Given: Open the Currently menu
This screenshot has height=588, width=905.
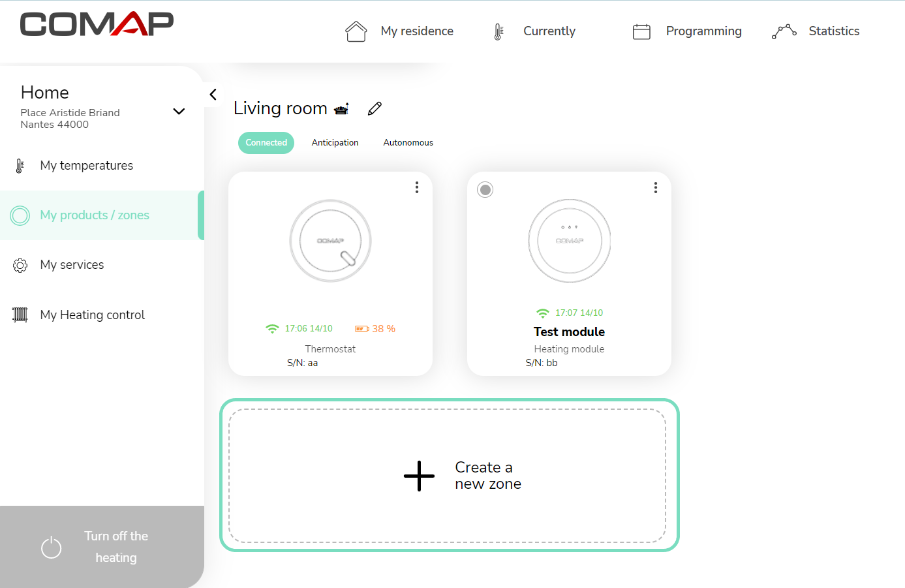Looking at the screenshot, I should click(549, 31).
